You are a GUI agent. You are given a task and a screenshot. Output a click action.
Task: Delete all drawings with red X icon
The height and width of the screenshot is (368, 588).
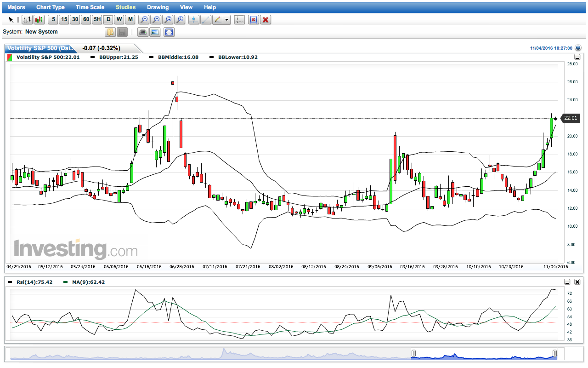click(x=266, y=19)
